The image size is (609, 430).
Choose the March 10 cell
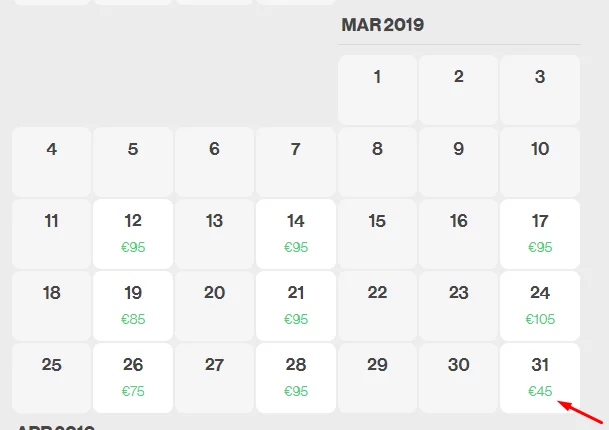pos(540,161)
